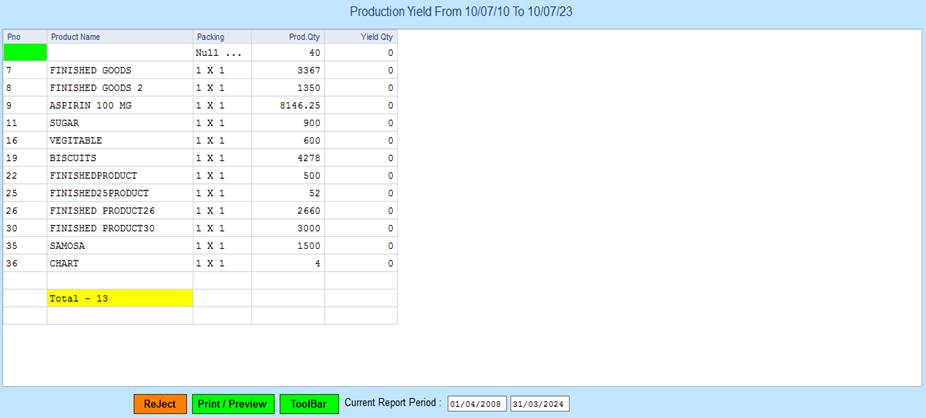
Task: Select the Packing column header
Action: point(221,37)
